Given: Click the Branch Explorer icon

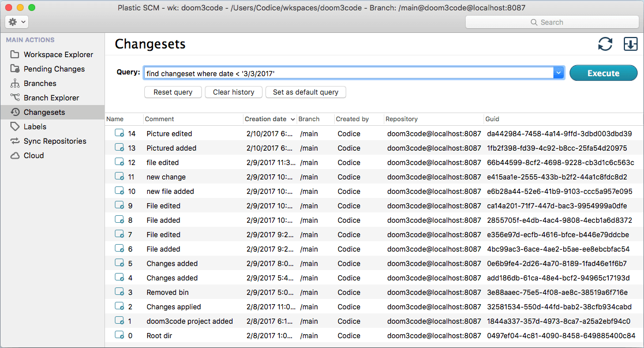Looking at the screenshot, I should coord(15,98).
